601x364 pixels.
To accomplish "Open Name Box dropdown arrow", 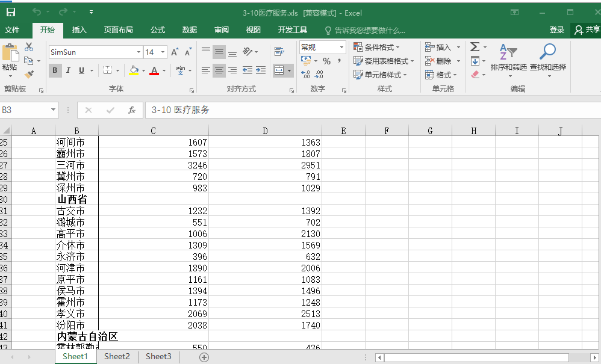I will coord(53,110).
